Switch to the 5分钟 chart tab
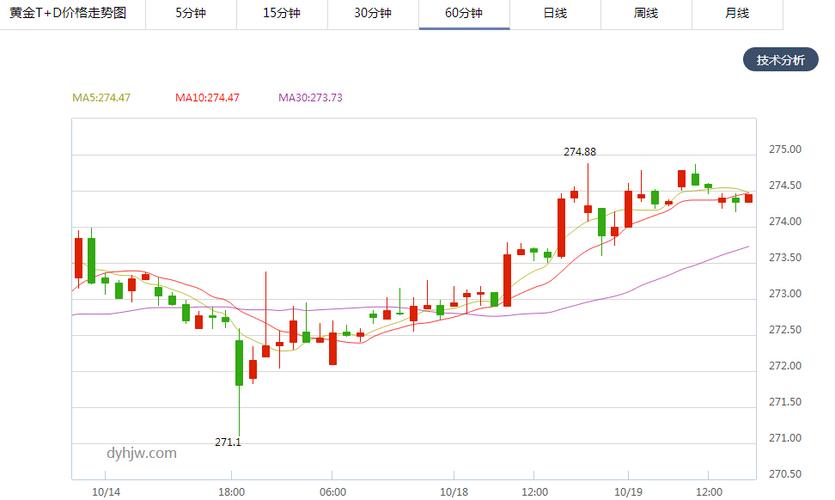The width and height of the screenshot is (835, 500). 190,14
